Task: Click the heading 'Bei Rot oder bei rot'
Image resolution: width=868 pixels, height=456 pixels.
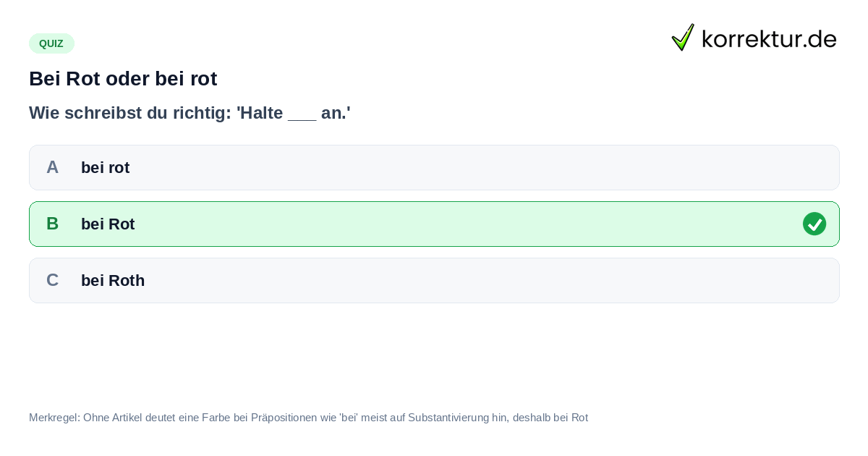Action: (123, 78)
